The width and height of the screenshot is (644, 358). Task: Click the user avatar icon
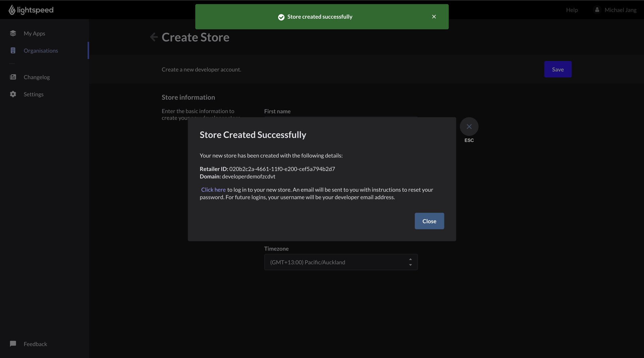597,10
